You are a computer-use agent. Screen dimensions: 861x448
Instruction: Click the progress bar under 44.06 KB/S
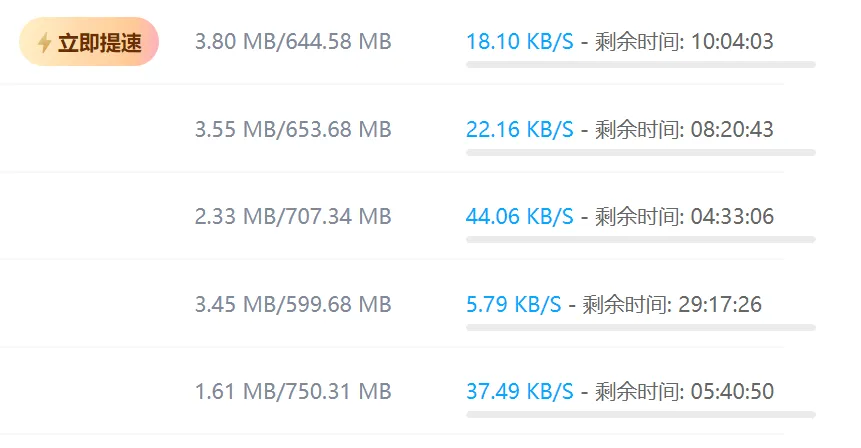pos(641,239)
